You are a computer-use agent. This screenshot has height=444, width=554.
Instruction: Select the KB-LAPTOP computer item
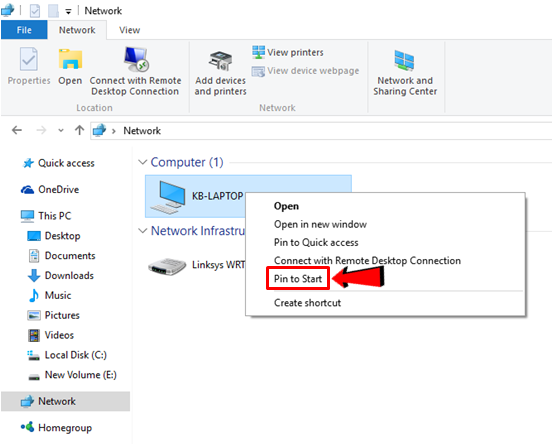tap(195, 196)
